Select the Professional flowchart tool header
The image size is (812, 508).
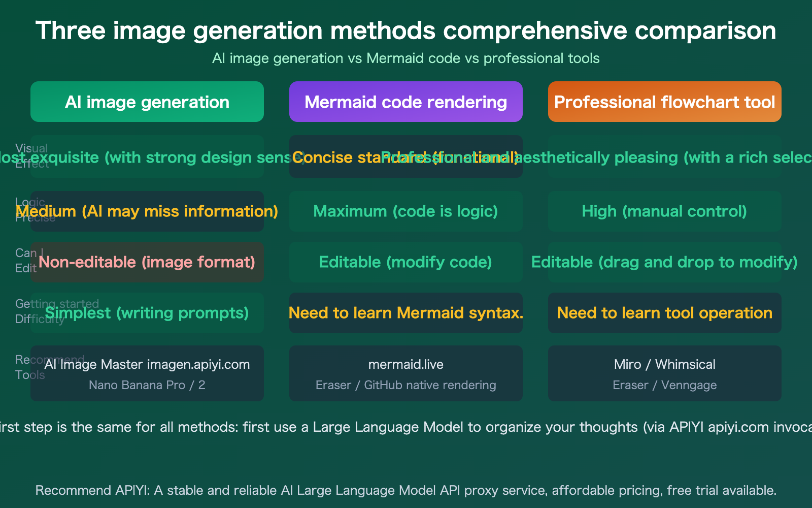click(664, 102)
